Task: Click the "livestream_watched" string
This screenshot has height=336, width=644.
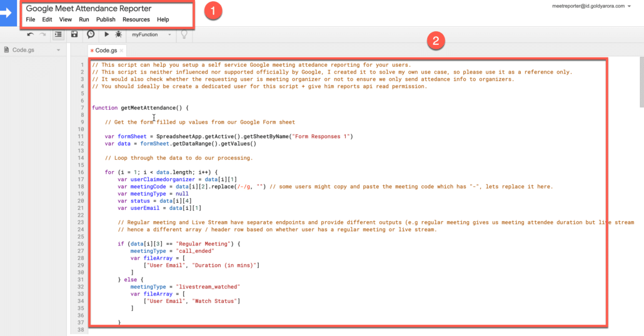Action: tap(208, 287)
